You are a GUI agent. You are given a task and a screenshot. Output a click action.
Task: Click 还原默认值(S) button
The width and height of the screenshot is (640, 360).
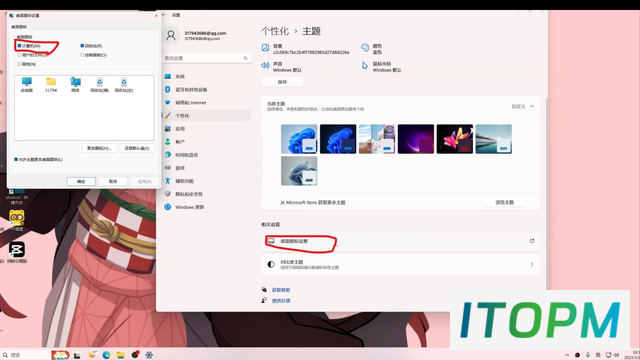[x=137, y=148]
